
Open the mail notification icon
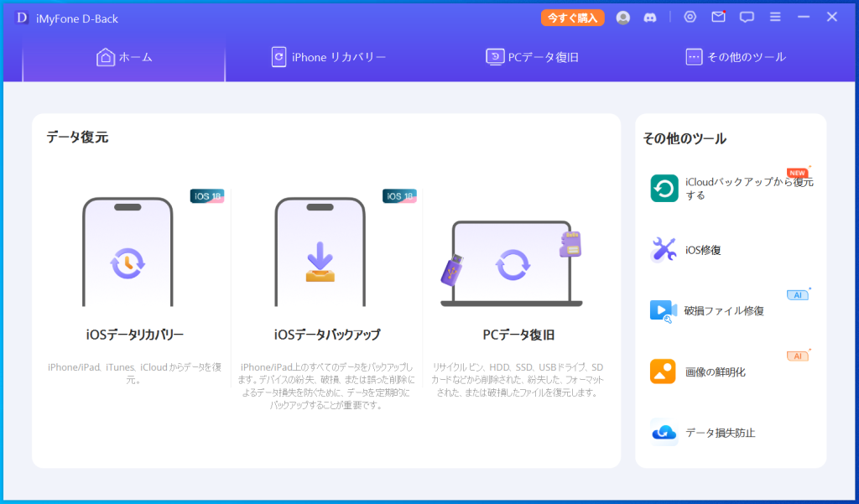click(717, 17)
